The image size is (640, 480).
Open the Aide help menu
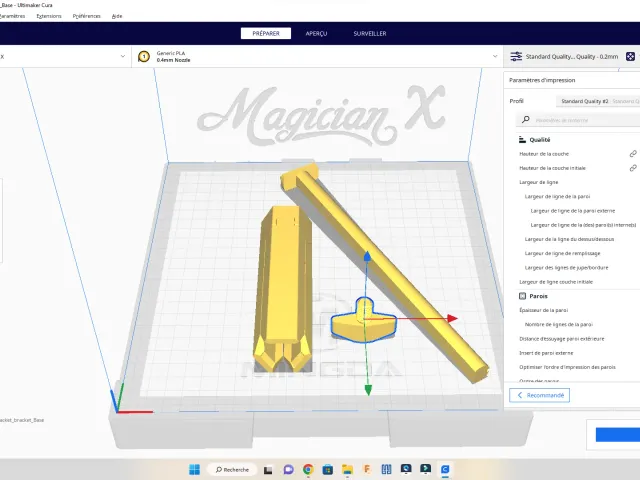click(117, 16)
